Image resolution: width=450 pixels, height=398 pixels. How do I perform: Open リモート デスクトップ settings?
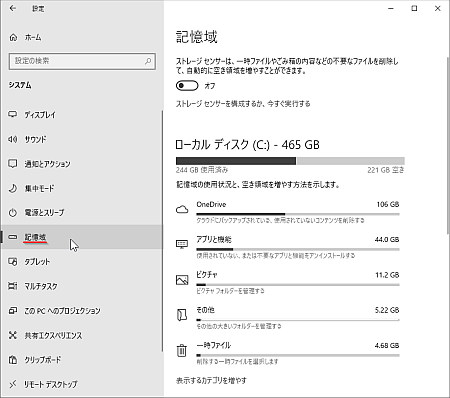click(x=82, y=384)
